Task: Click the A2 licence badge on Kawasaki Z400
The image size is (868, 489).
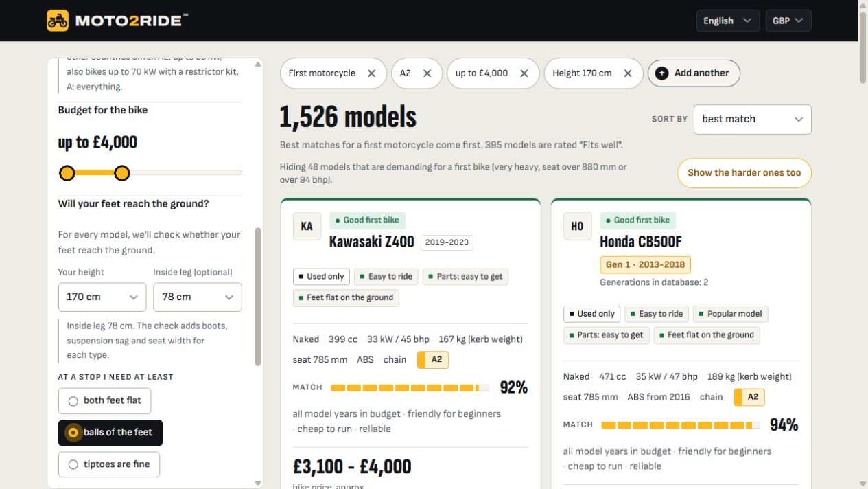Action: [433, 360]
